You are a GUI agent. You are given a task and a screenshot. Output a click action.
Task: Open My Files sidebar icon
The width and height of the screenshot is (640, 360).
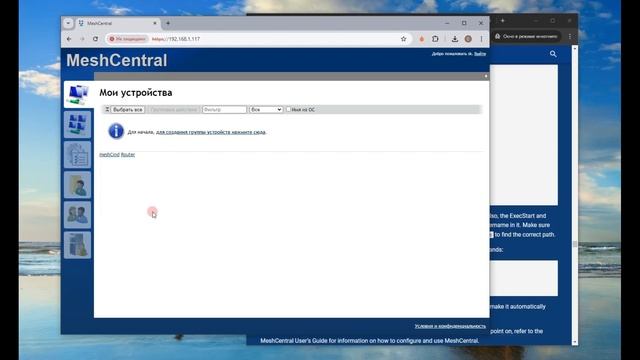pyautogui.click(x=78, y=185)
